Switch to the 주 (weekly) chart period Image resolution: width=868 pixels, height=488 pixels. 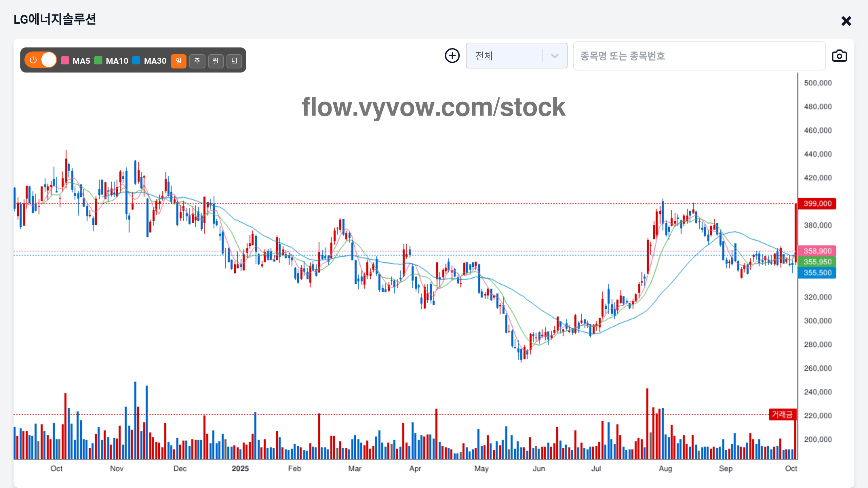pyautogui.click(x=197, y=61)
